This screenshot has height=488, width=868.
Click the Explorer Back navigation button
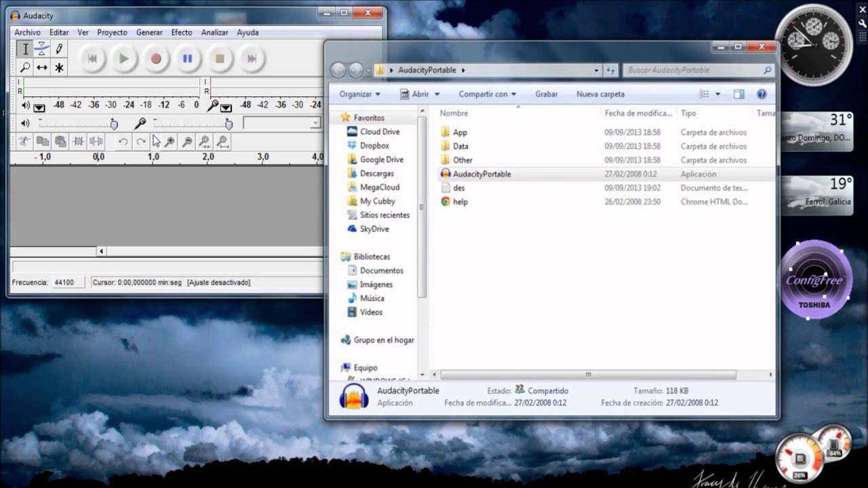(x=338, y=70)
